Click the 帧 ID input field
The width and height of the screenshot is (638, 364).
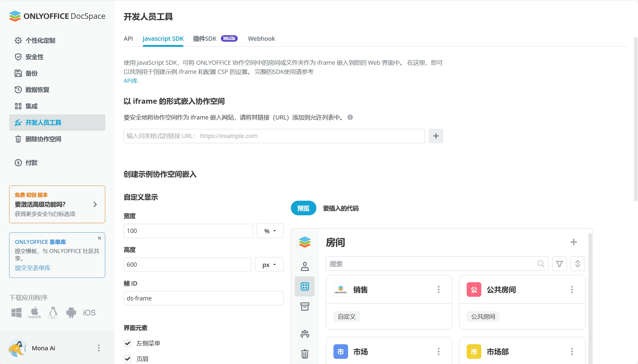[x=203, y=298]
